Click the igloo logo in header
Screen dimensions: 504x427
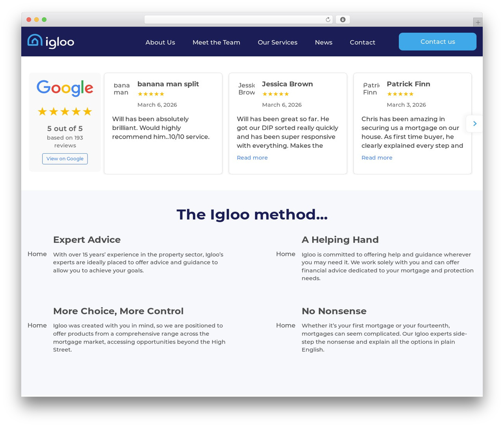(x=51, y=41)
